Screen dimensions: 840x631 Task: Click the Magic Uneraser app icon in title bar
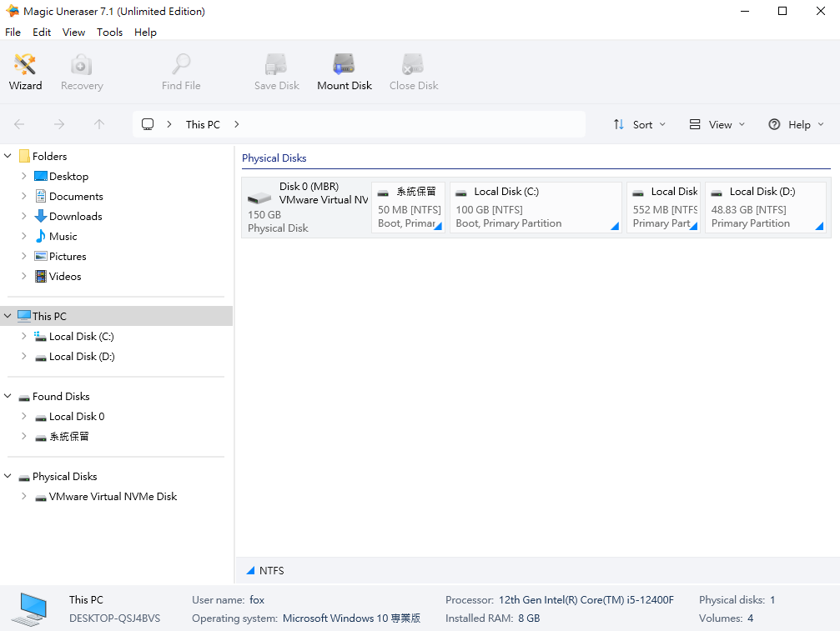click(x=13, y=11)
